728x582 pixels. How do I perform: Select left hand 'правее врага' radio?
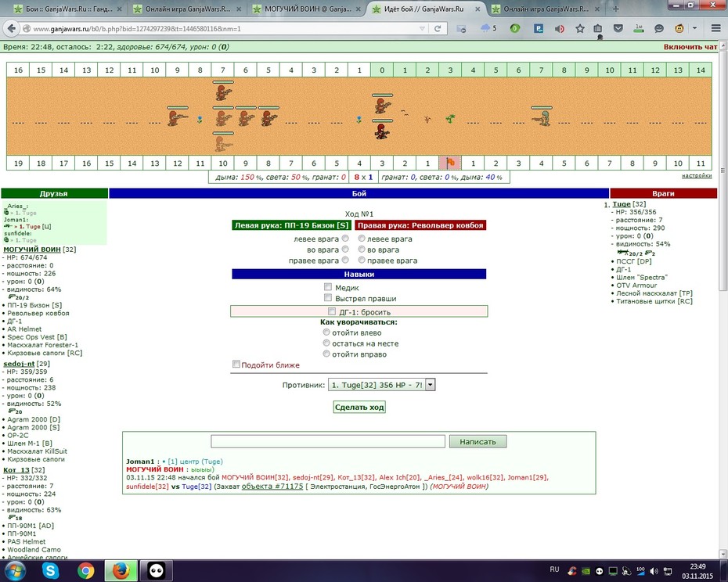[x=345, y=260]
